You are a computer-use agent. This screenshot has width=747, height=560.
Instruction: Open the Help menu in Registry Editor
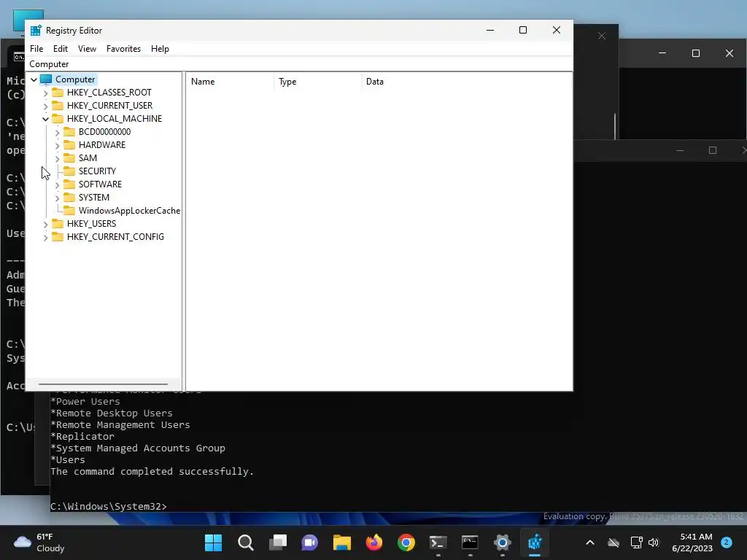[x=160, y=49]
